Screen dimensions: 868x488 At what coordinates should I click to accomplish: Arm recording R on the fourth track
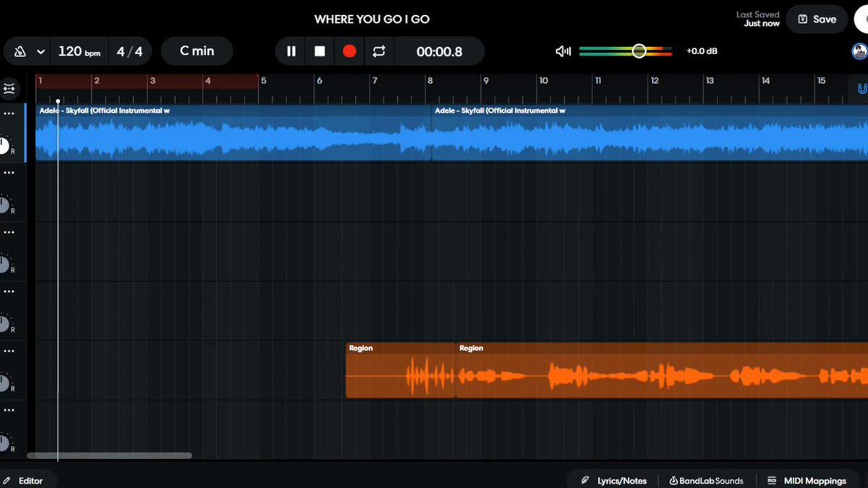pyautogui.click(x=13, y=330)
